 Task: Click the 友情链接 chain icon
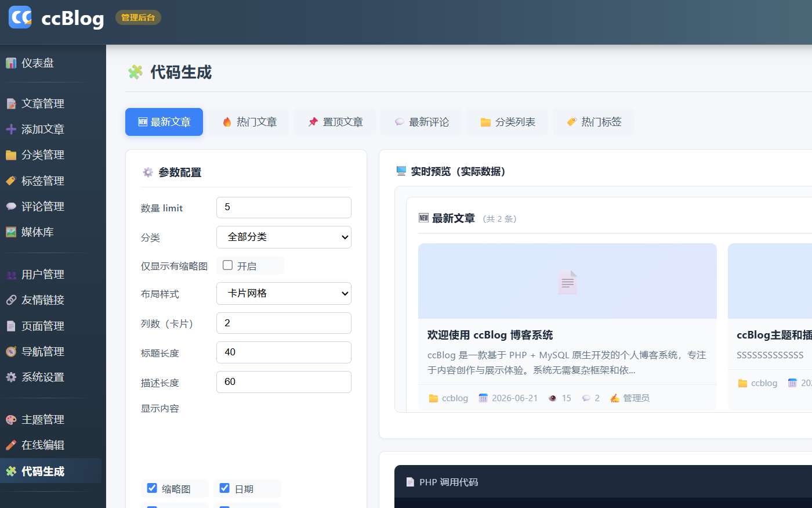click(11, 300)
